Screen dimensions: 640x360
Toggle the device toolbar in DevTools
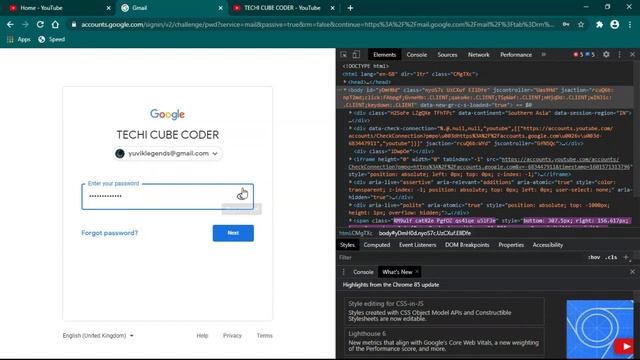(x=356, y=55)
